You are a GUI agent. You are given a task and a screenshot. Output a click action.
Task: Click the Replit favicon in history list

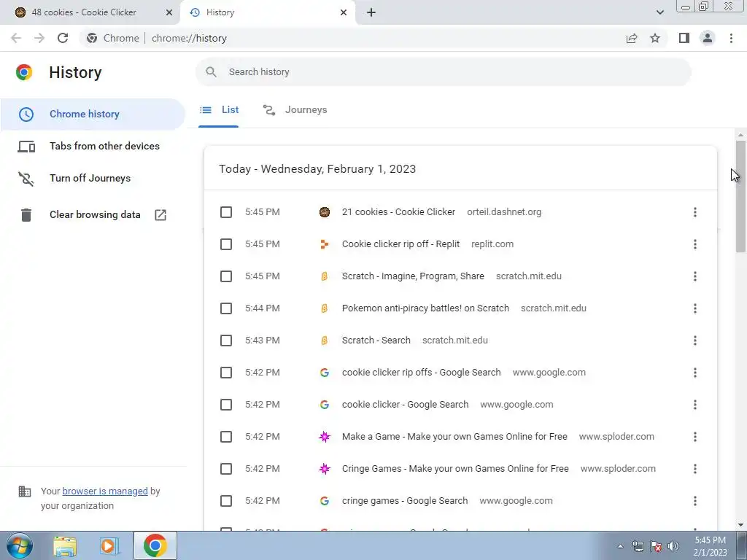pyautogui.click(x=325, y=244)
